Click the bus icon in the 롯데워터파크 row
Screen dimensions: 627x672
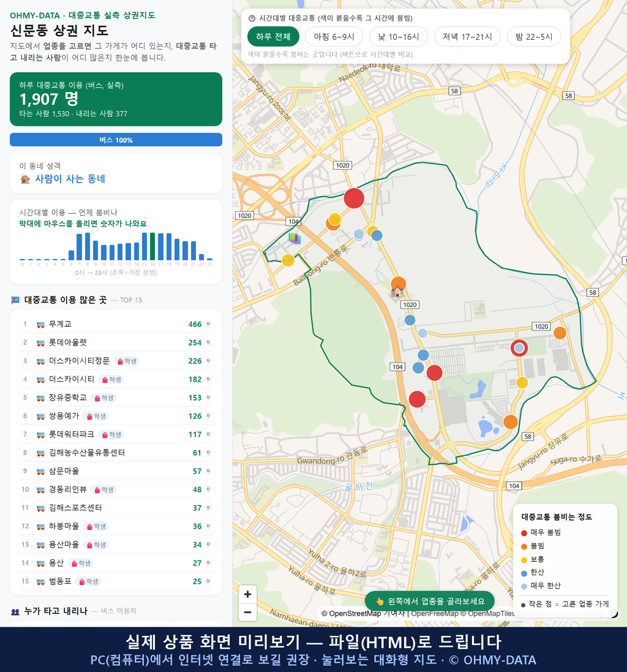[x=41, y=435]
